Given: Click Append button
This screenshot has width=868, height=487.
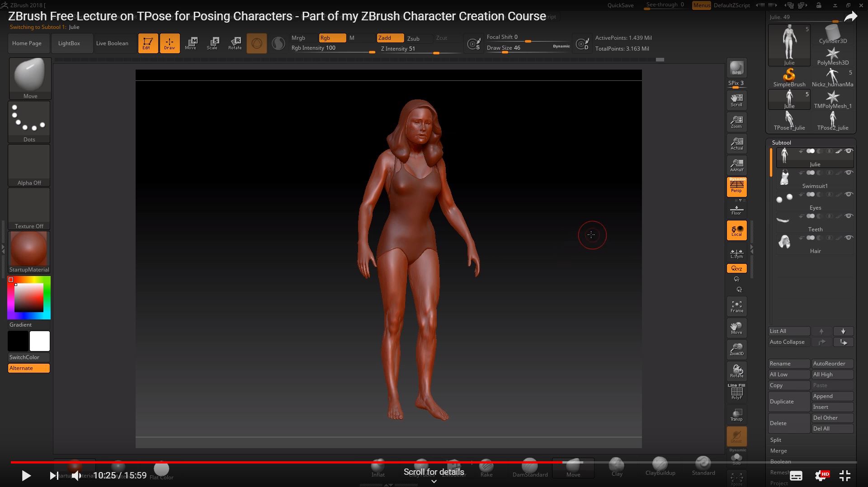Looking at the screenshot, I should tap(832, 396).
